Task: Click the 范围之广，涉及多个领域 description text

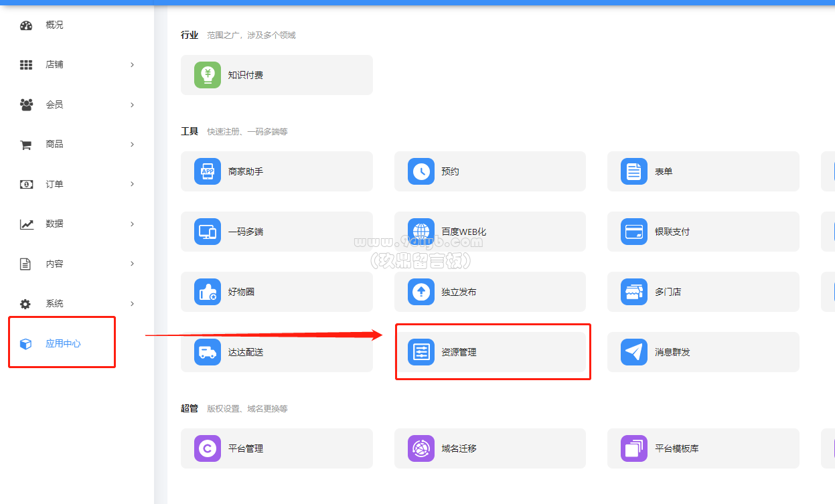Action: coord(251,35)
